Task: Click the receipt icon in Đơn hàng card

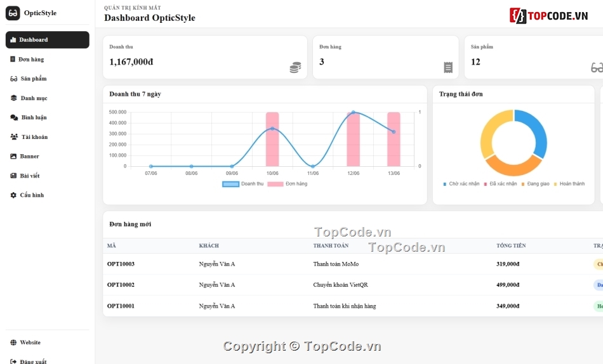Action: tap(448, 67)
